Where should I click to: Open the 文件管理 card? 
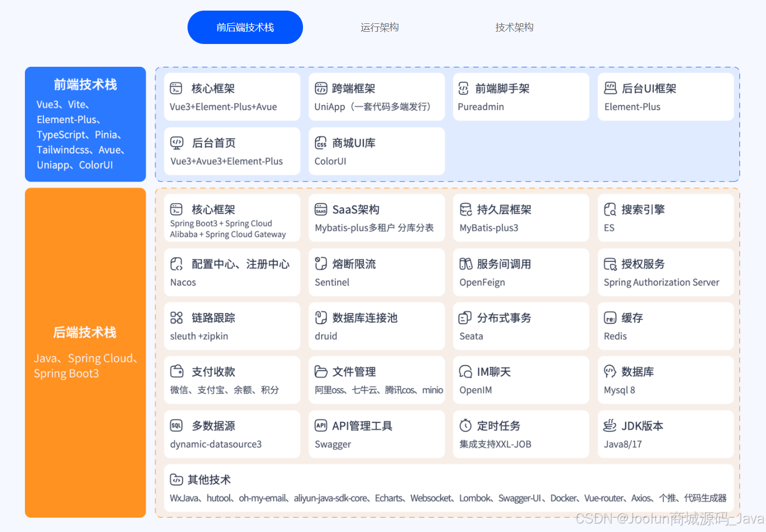tap(376, 379)
